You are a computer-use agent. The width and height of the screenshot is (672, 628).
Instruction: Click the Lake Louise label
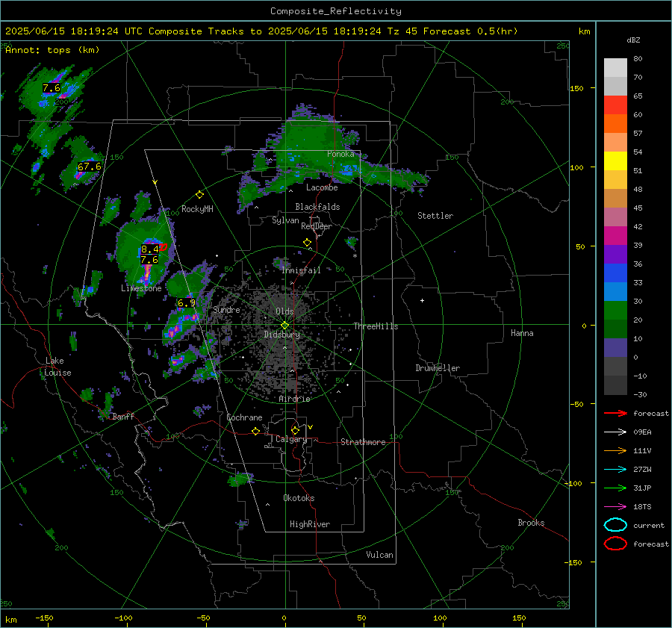click(57, 367)
